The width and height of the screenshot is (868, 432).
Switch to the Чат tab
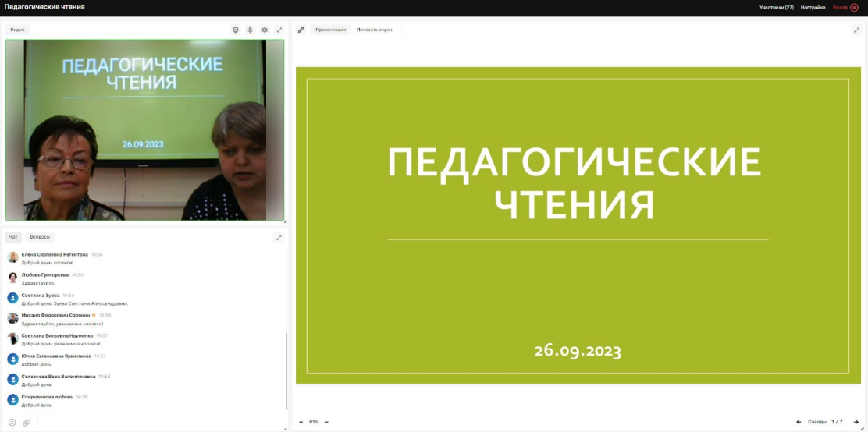[x=13, y=237]
